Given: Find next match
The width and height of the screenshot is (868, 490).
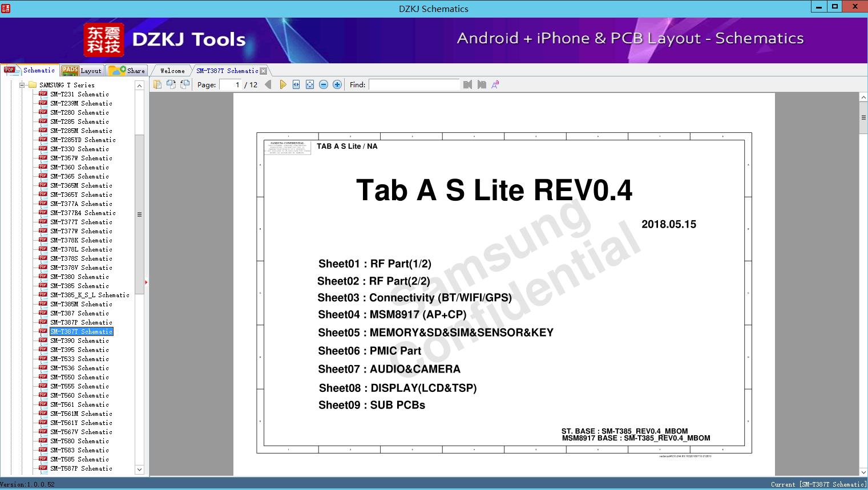Looking at the screenshot, I should [482, 84].
